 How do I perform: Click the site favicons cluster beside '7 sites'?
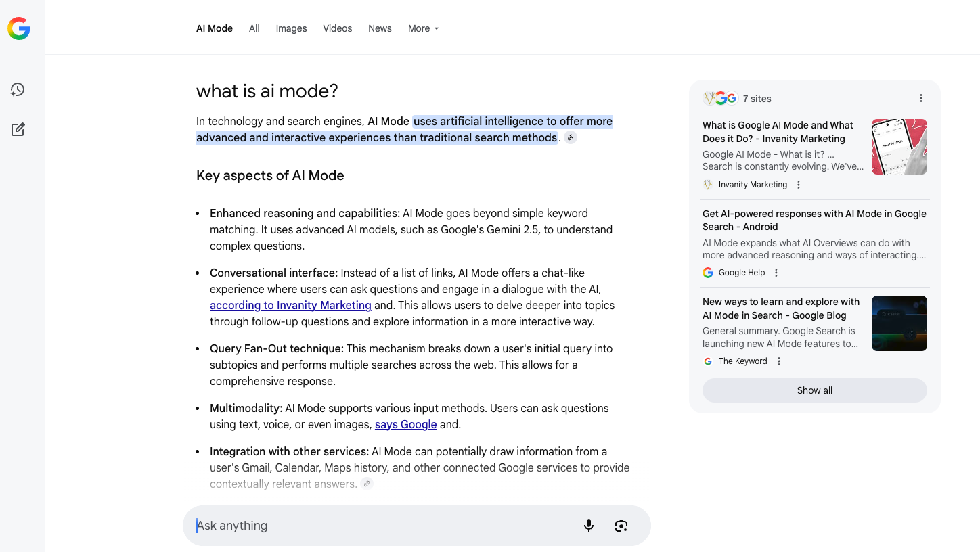[x=720, y=99]
